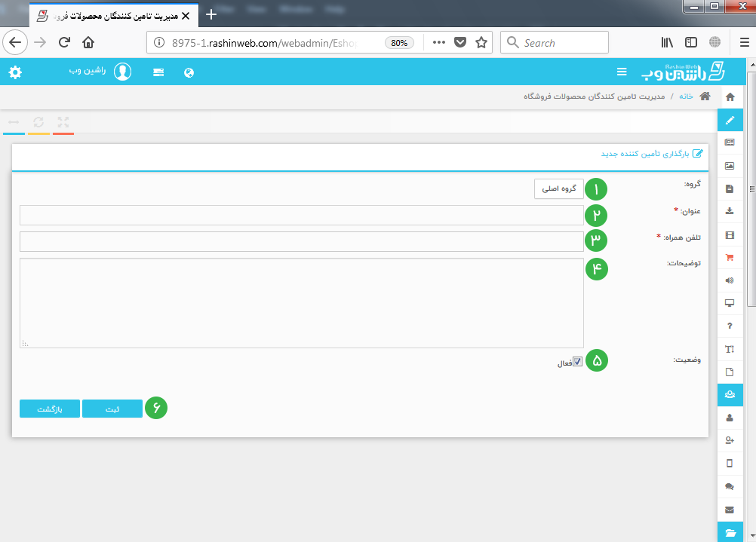Viewport: 756px width, 542px height.
Task: Open the خانه breadcrumb link
Action: (x=686, y=96)
